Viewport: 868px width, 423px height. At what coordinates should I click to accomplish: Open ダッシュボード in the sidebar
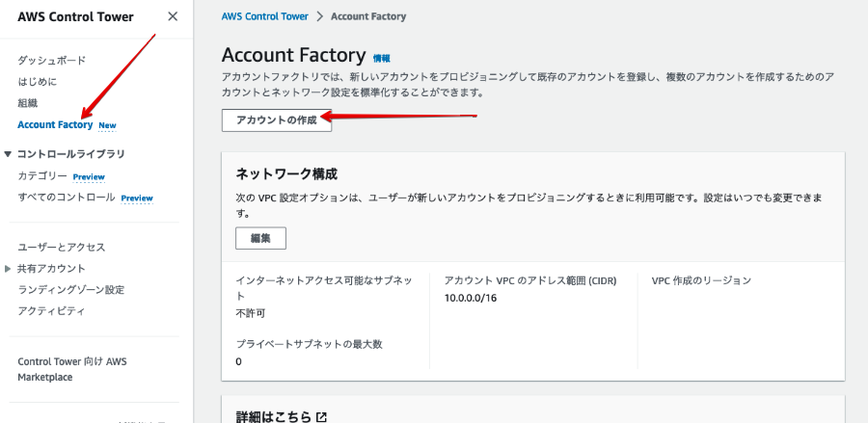[x=51, y=61]
